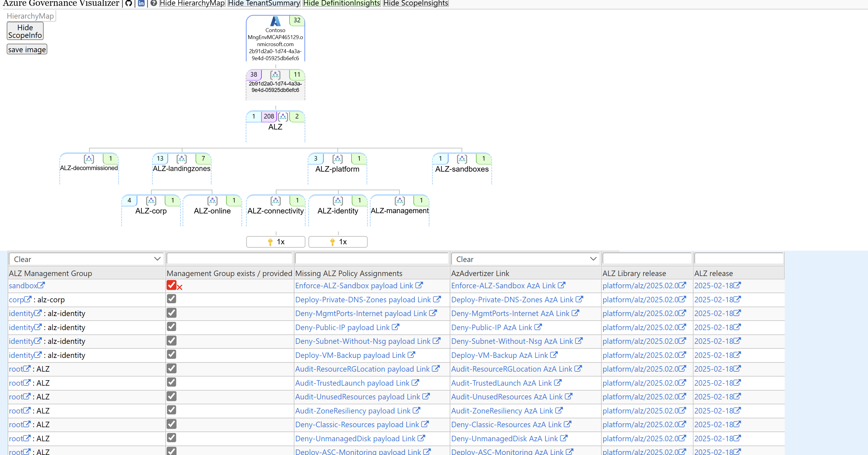Click management group icon on ALZ-identity
Viewport: 868px width, 455px height.
click(338, 201)
